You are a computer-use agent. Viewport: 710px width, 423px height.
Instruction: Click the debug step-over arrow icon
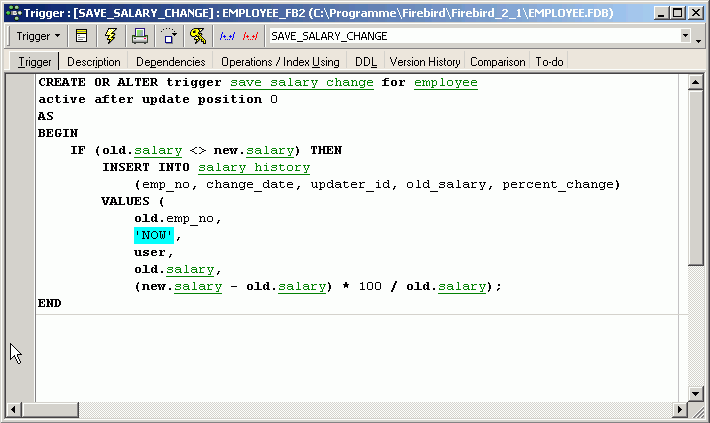click(169, 36)
